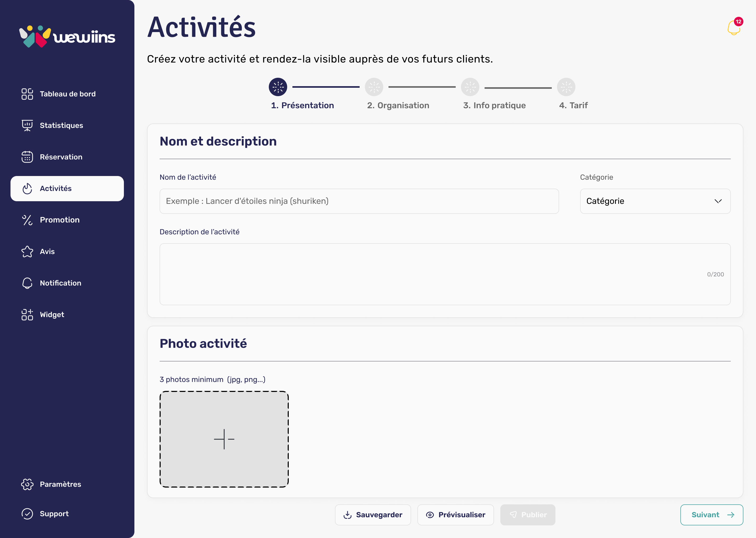Open the Avis page
The width and height of the screenshot is (756, 538).
tap(67, 251)
